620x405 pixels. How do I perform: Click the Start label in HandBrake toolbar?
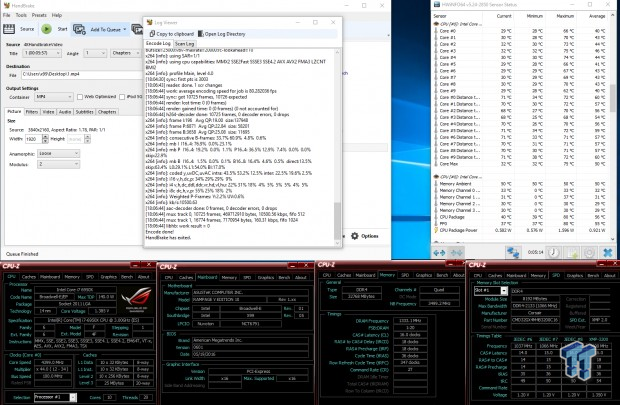point(62,29)
